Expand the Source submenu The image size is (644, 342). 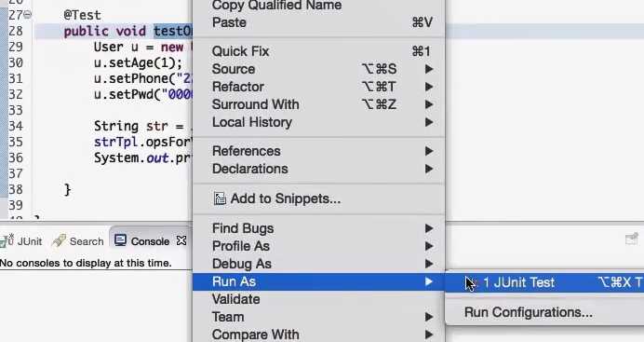coord(318,69)
